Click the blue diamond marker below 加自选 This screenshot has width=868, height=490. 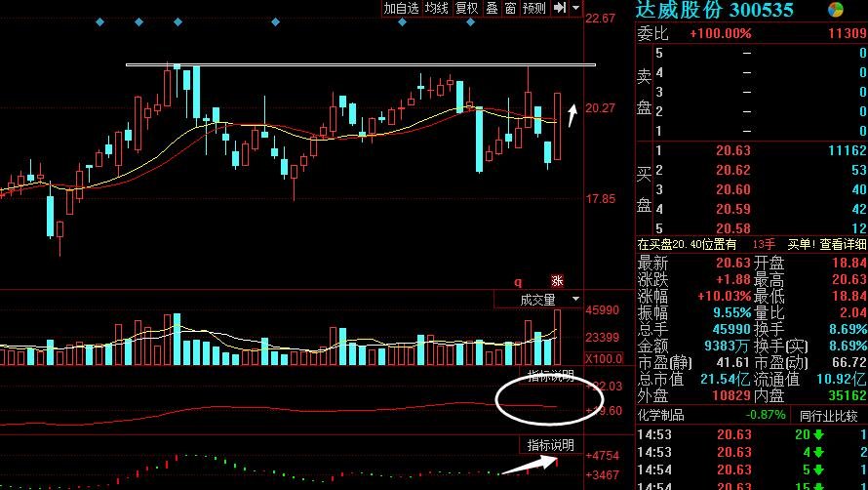pos(403,22)
